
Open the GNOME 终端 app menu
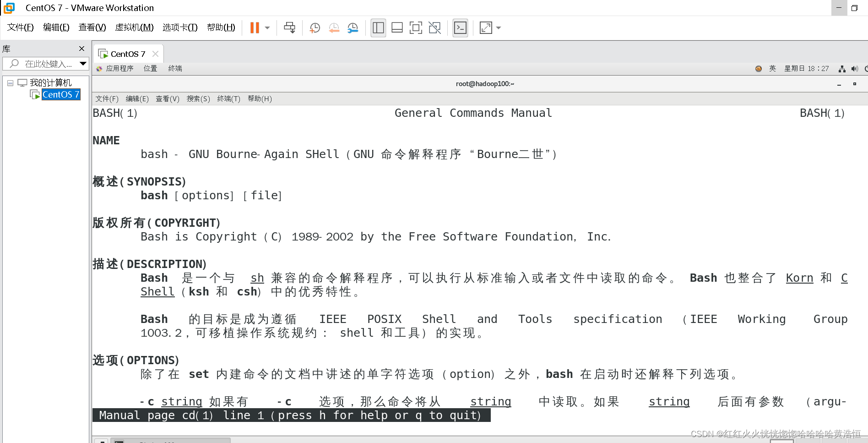(175, 68)
